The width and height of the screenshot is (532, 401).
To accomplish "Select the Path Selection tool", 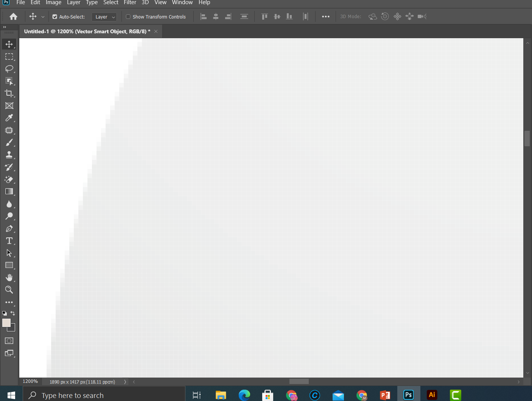I will click(x=9, y=253).
